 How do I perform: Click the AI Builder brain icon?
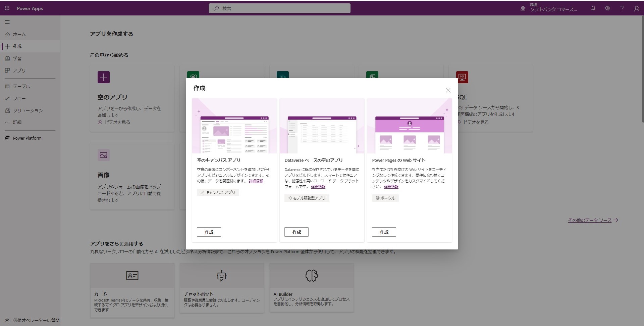click(312, 276)
